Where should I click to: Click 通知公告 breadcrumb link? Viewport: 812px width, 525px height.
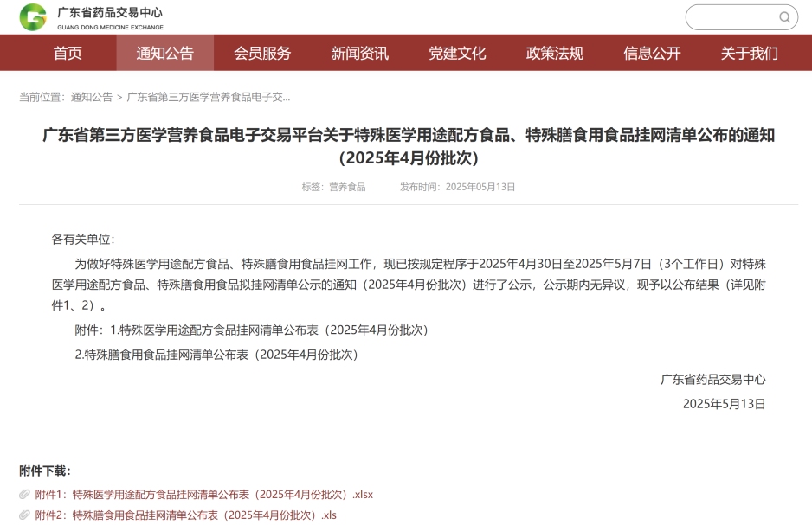click(x=91, y=97)
